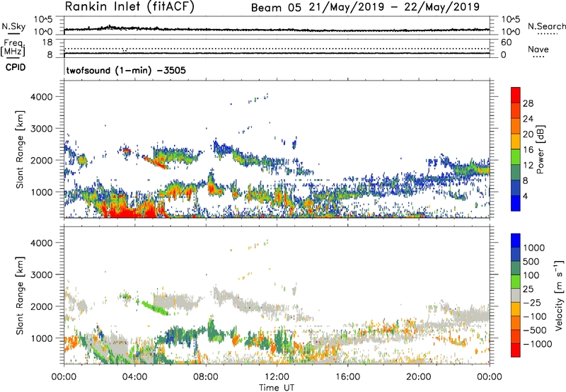Click the "3000" tick on velocity panel axis
This screenshot has height=392, width=566.
41,275
